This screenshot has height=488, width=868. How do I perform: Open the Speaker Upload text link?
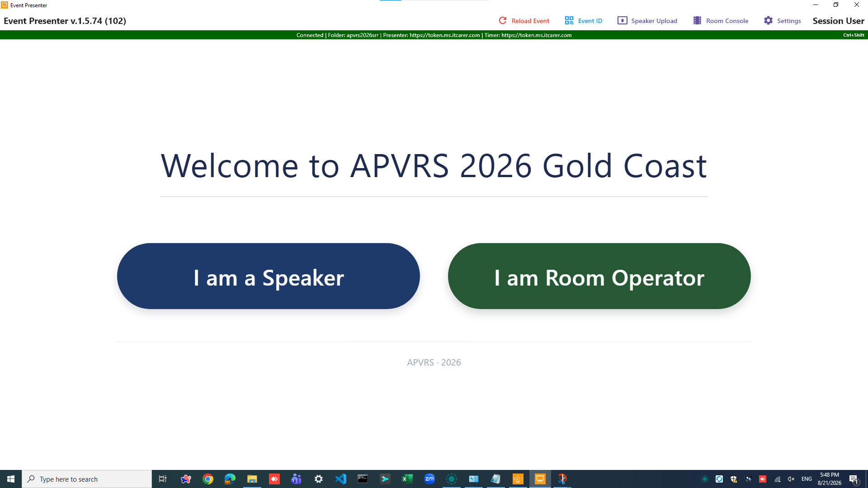(654, 21)
